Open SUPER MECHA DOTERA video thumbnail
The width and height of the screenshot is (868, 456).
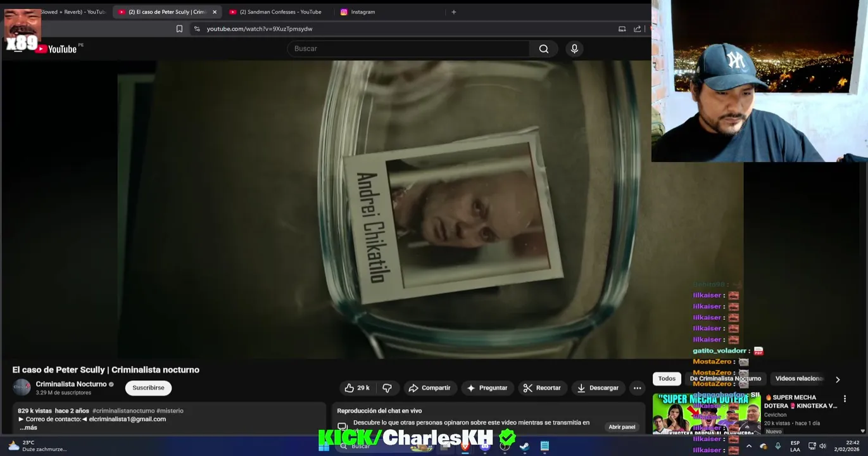[706, 414]
